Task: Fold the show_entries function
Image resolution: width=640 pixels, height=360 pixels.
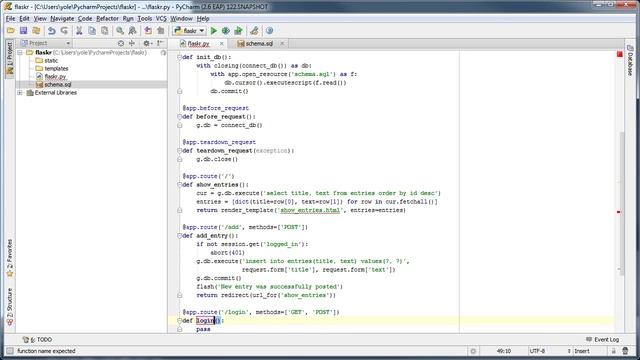Action: [x=179, y=184]
